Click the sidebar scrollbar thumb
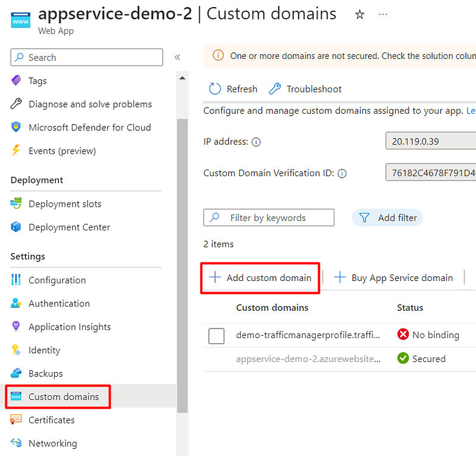 [182, 266]
